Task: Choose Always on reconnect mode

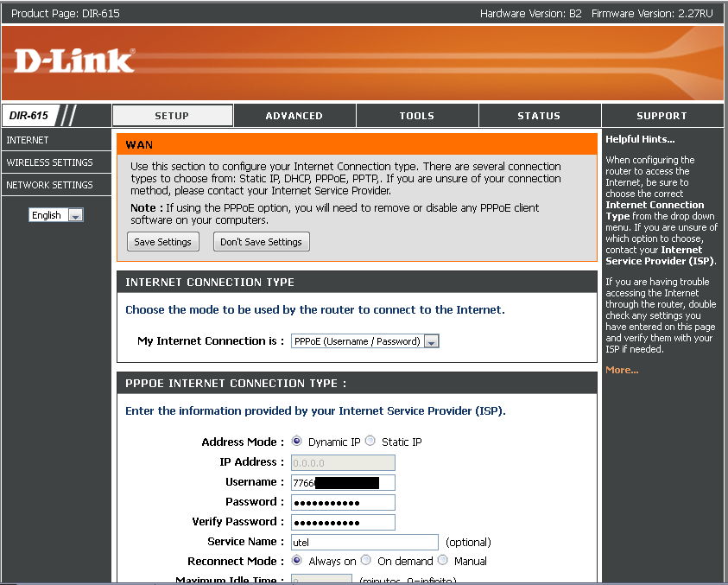Action: coord(297,560)
